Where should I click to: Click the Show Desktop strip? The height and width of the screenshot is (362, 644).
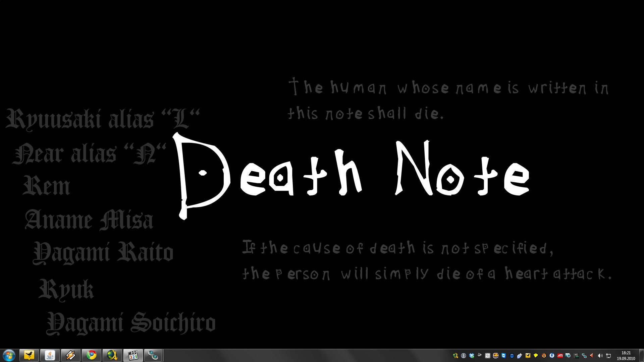(641, 355)
